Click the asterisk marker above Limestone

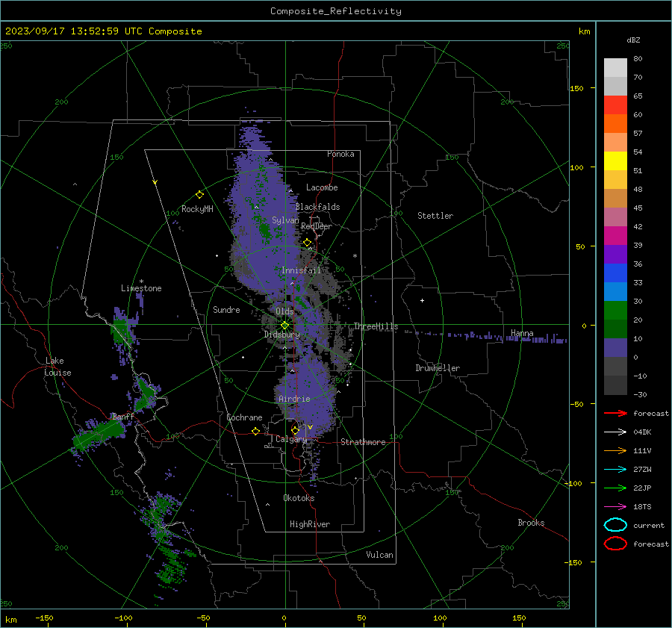141,282
